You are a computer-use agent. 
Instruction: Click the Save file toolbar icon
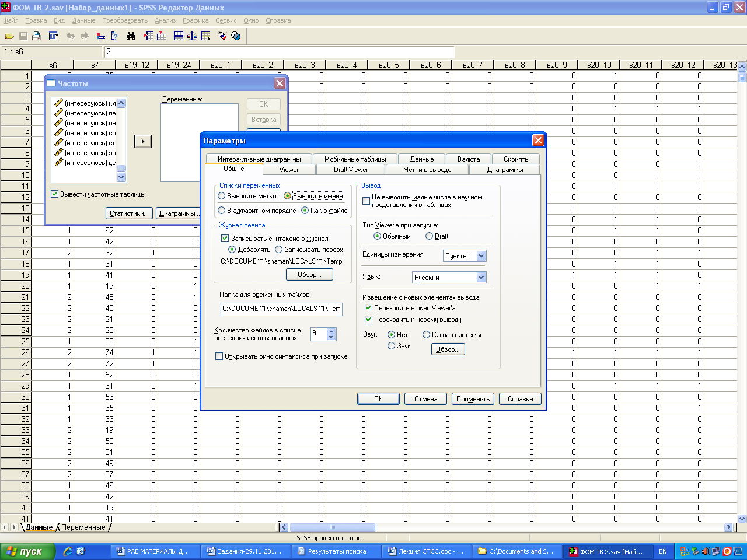[x=23, y=36]
